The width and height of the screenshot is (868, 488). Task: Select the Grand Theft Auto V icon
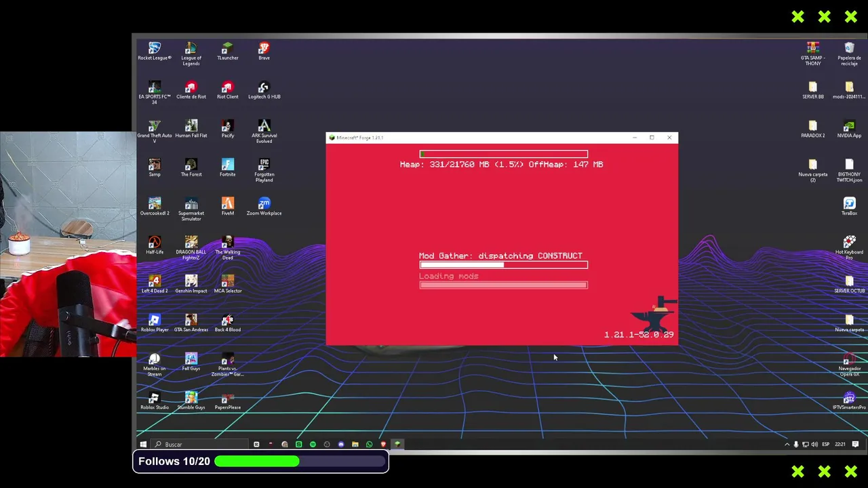coord(155,131)
